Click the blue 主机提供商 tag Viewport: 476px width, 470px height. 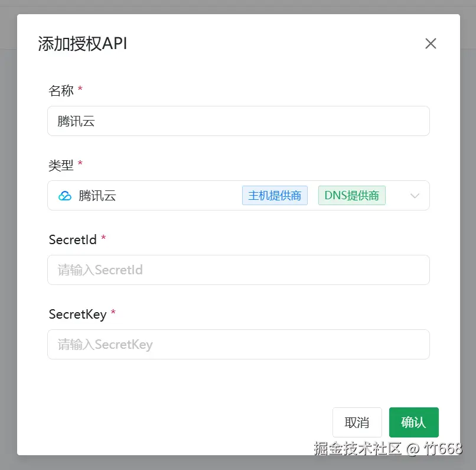tap(275, 196)
